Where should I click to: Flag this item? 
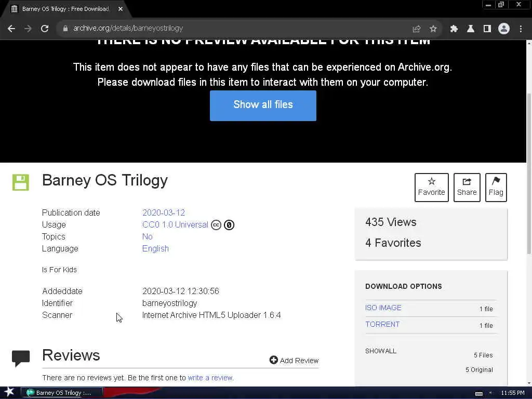pos(496,187)
